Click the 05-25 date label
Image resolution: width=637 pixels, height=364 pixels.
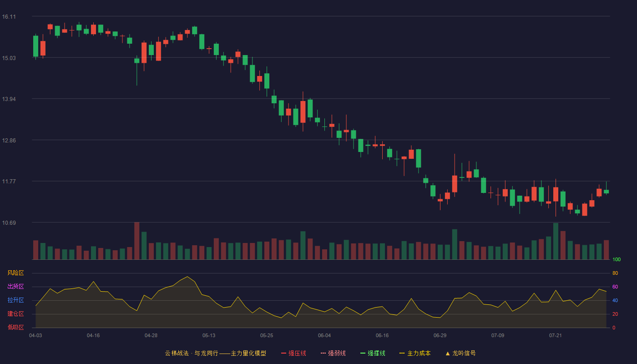pos(267,335)
